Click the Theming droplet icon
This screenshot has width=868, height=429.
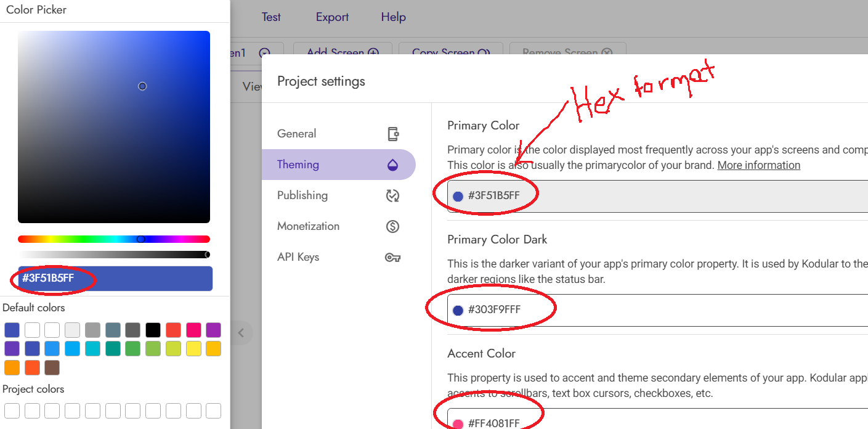tap(392, 165)
